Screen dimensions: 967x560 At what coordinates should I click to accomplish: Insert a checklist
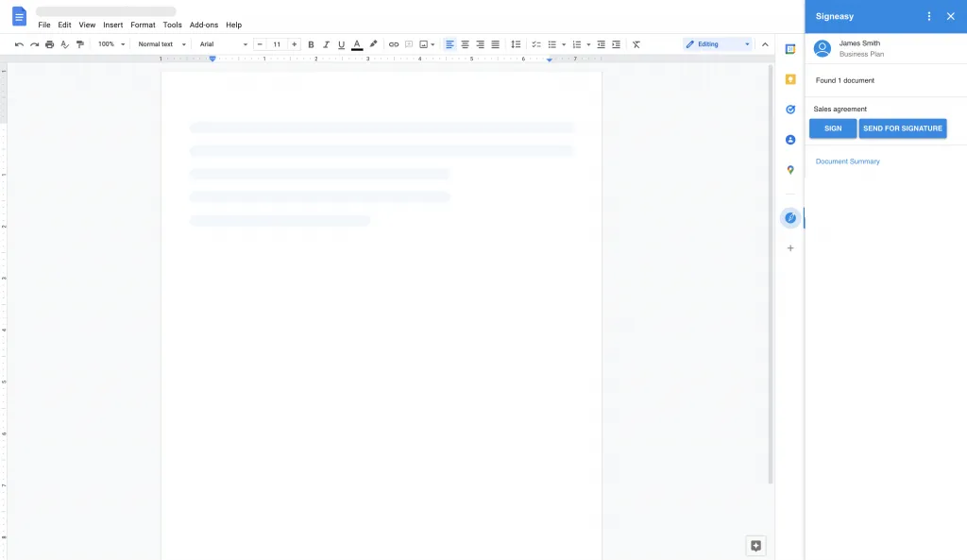click(536, 44)
